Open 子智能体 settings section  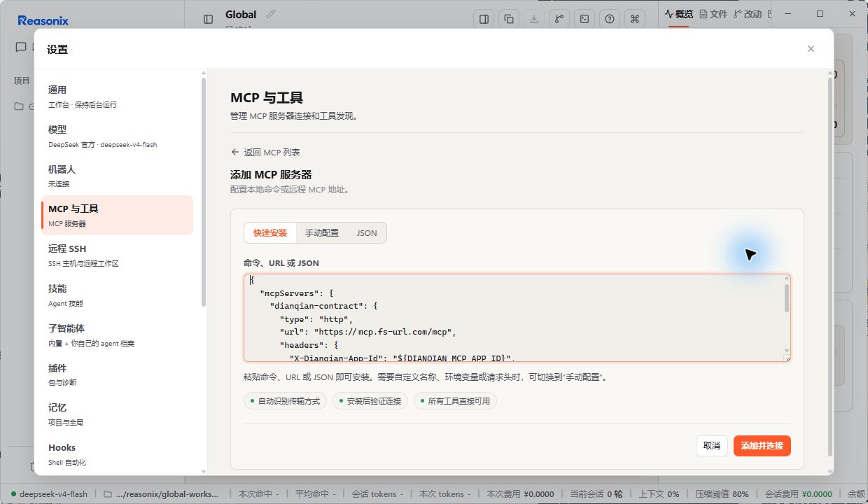(x=117, y=335)
